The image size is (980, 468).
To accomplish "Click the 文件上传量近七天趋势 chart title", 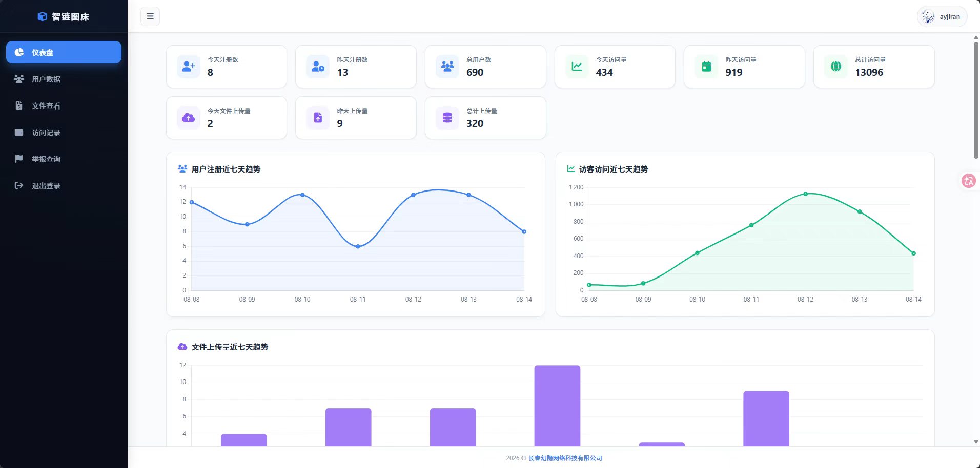I will coord(230,347).
